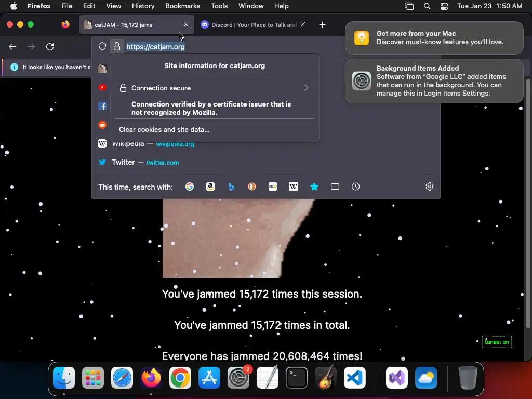Viewport: 532px width, 399px height.
Task: Open Safari in the Dock
Action: coord(122,378)
